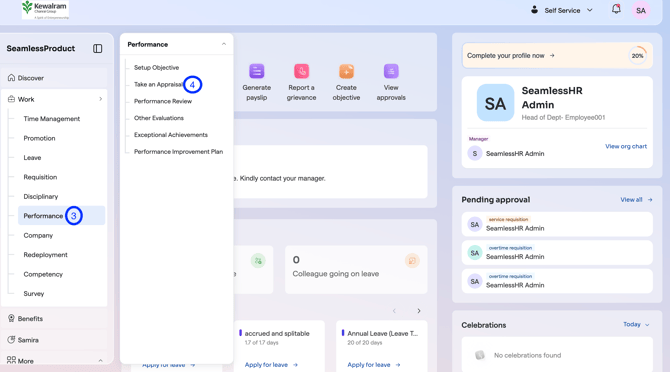Screen dimensions: 670x372
Task: Apply for leave on Annual Leave card
Action: point(374,365)
